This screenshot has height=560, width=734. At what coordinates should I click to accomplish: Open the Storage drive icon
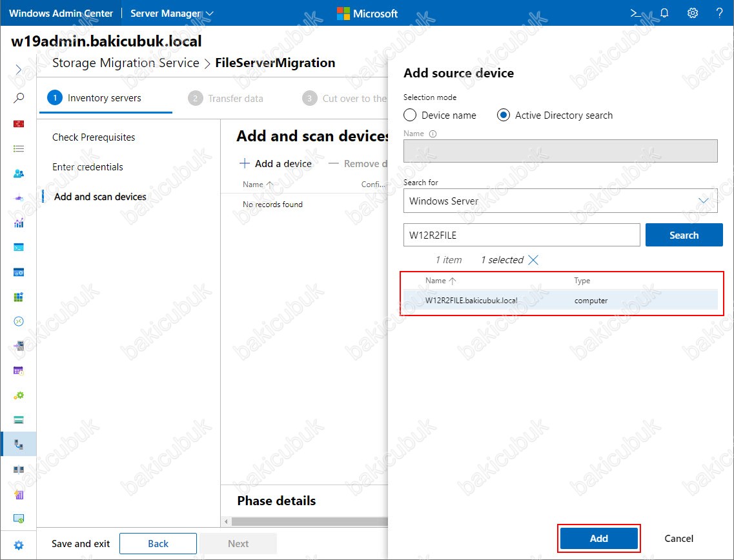[x=19, y=420]
